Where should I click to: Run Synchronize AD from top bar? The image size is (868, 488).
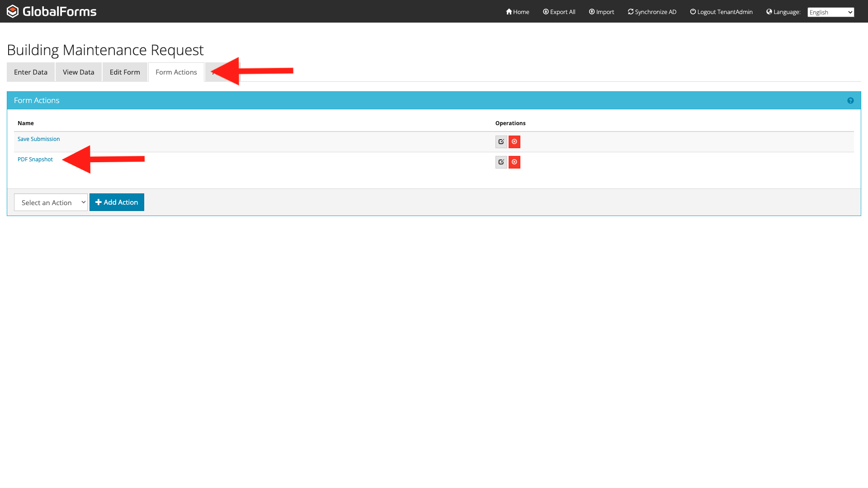[x=652, y=12]
